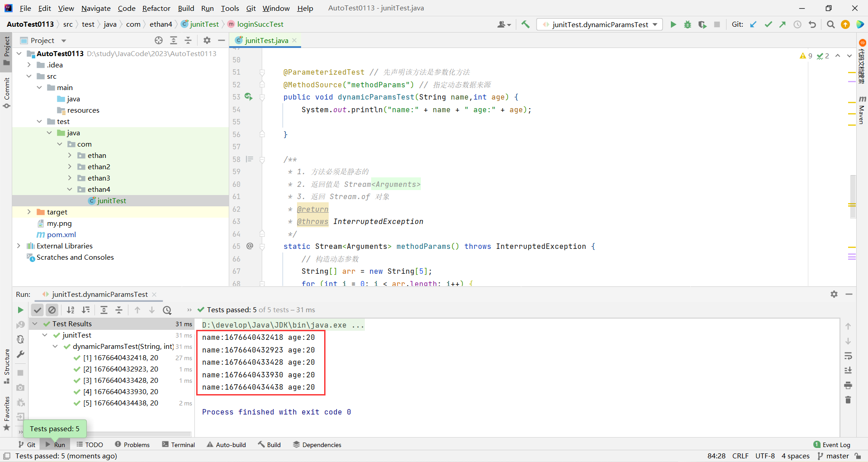
Task: Toggle scroll to end of console
Action: pos(848,371)
